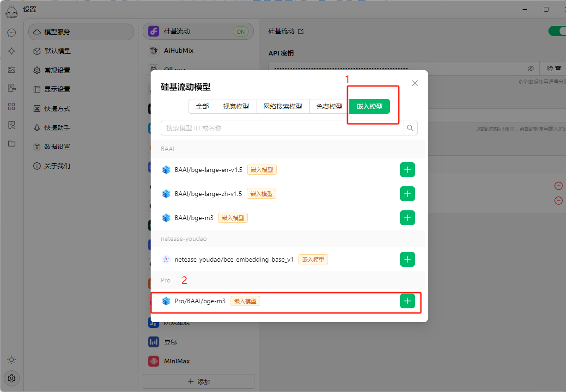Click the 检查 API key button
The height and width of the screenshot is (392, 566).
[554, 68]
